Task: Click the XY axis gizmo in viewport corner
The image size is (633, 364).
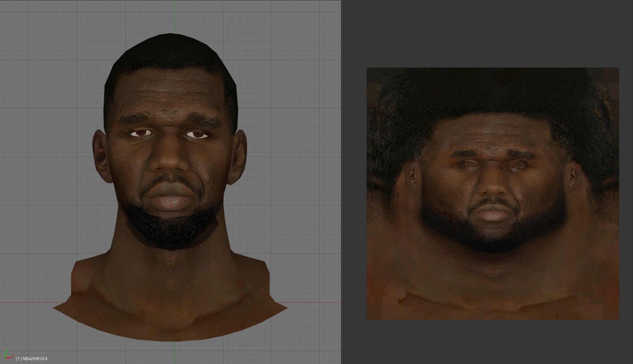Action: (7, 356)
